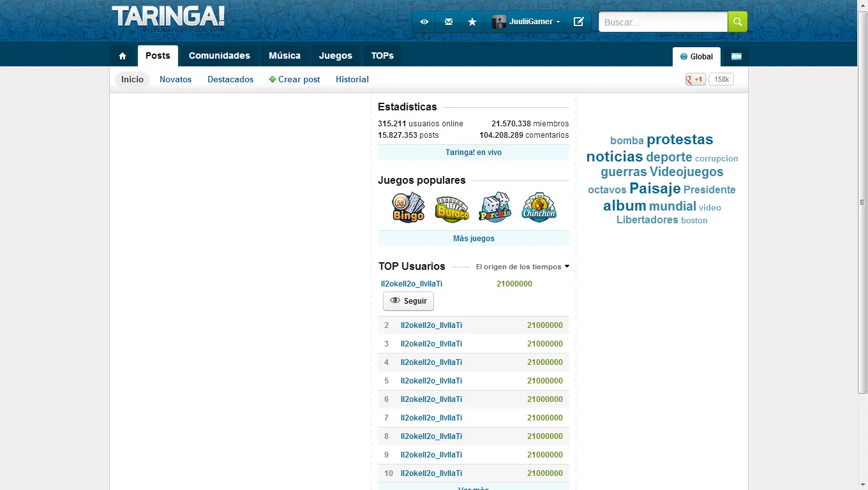This screenshot has width=868, height=490.
Task: Click the 'noticias' tag
Action: click(615, 156)
